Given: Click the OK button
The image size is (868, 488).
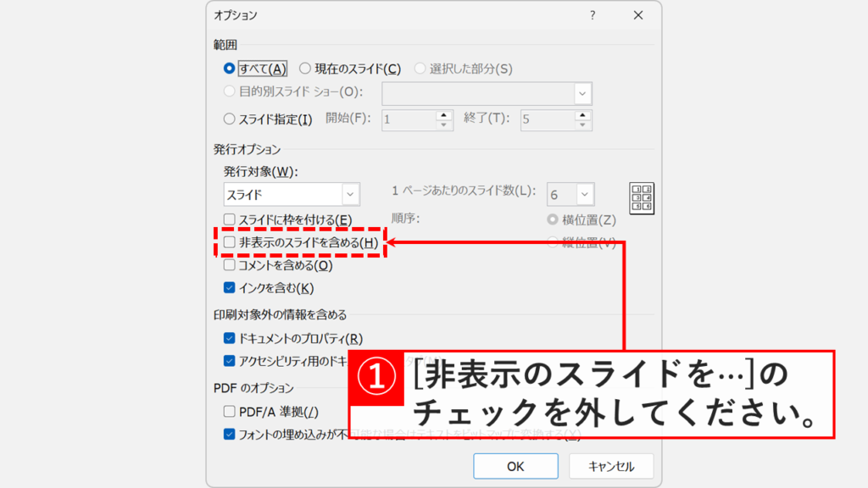Looking at the screenshot, I should [x=516, y=466].
